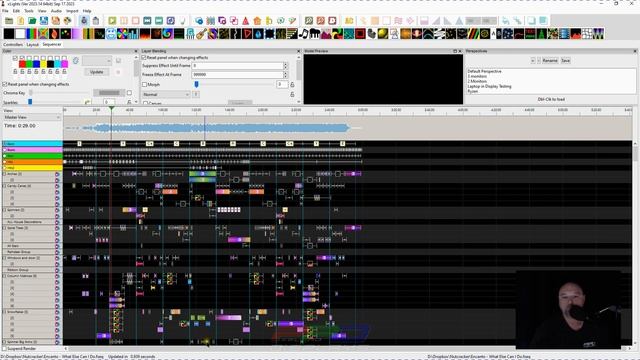Expand the Spinners model row
Screen dimensions: 640x360
[x=5, y=210]
